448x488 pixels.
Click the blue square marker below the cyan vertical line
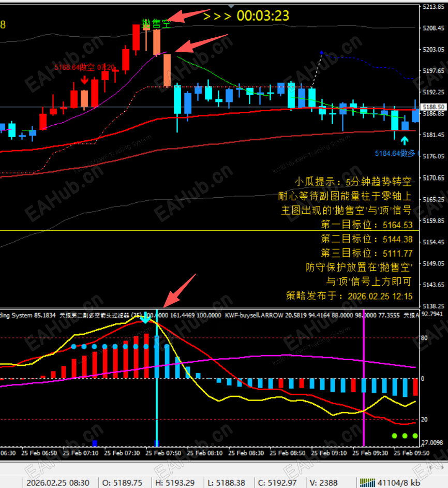coord(157,443)
